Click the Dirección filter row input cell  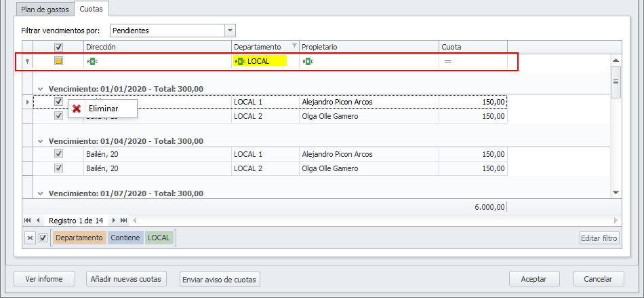pyautogui.click(x=158, y=62)
